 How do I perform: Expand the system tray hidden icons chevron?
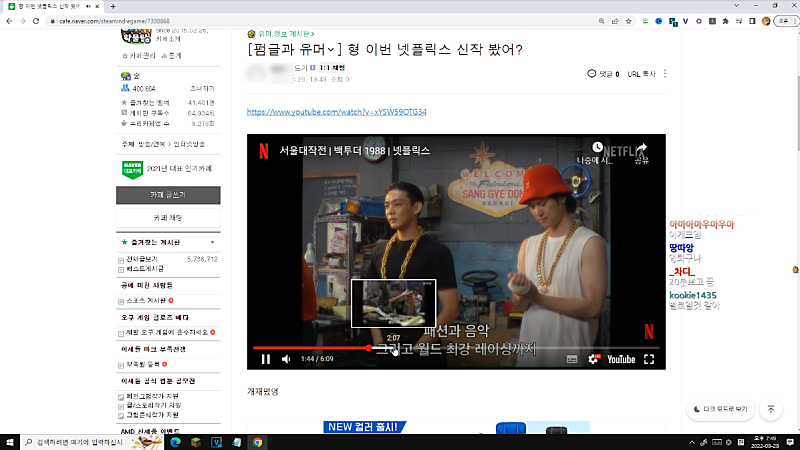coord(692,442)
